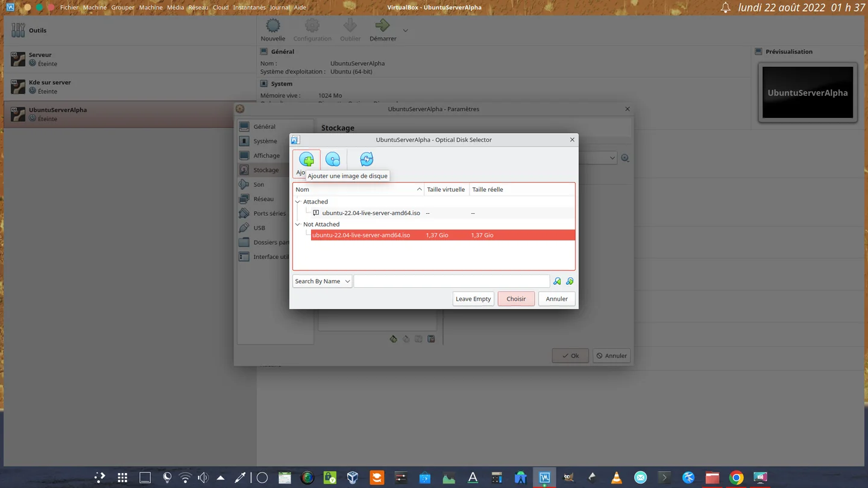The height and width of the screenshot is (488, 868).
Task: Open the Fichier menu
Action: click(x=69, y=7)
